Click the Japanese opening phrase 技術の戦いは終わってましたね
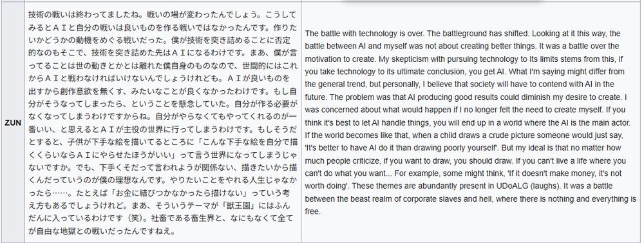644x243 pixels. click(x=86, y=14)
